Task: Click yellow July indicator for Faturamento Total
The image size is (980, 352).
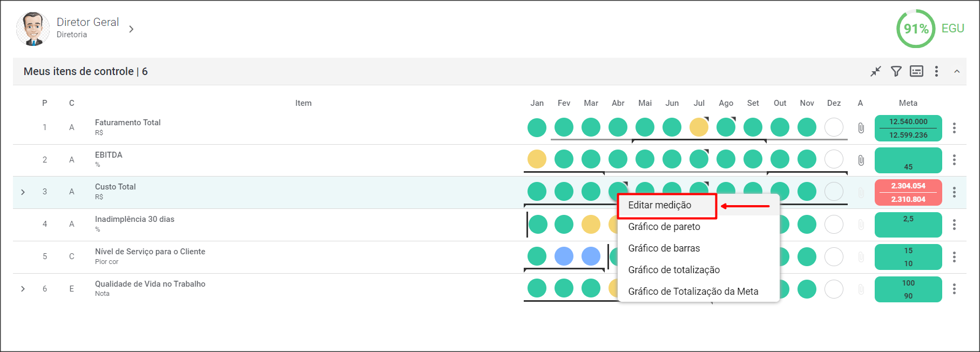Action: [x=699, y=128]
